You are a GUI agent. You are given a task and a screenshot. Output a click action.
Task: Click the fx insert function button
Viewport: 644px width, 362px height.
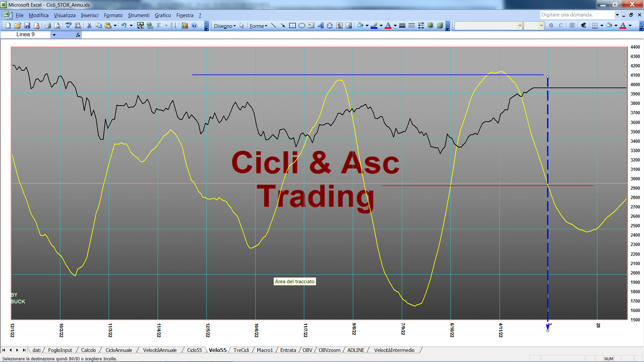(x=78, y=35)
